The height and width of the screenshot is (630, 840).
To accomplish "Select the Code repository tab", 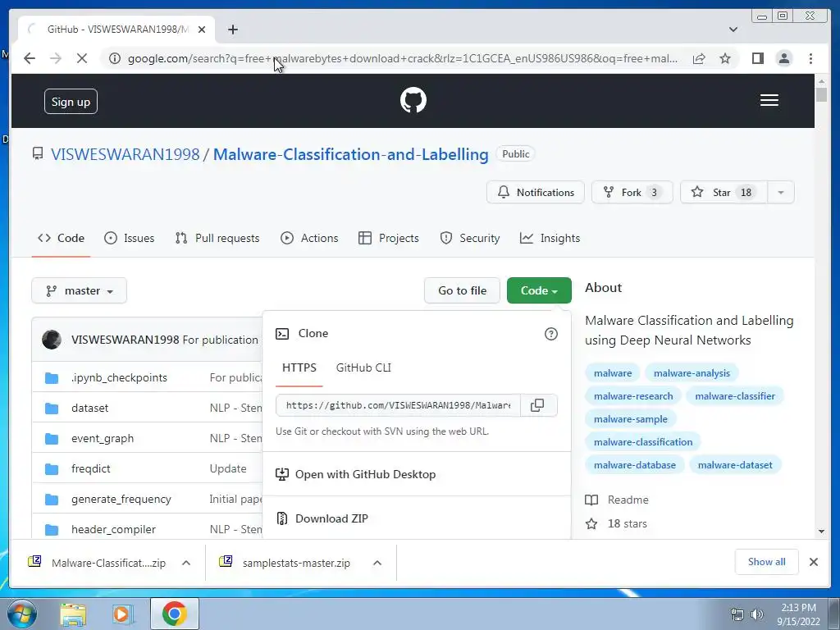I will coord(61,239).
